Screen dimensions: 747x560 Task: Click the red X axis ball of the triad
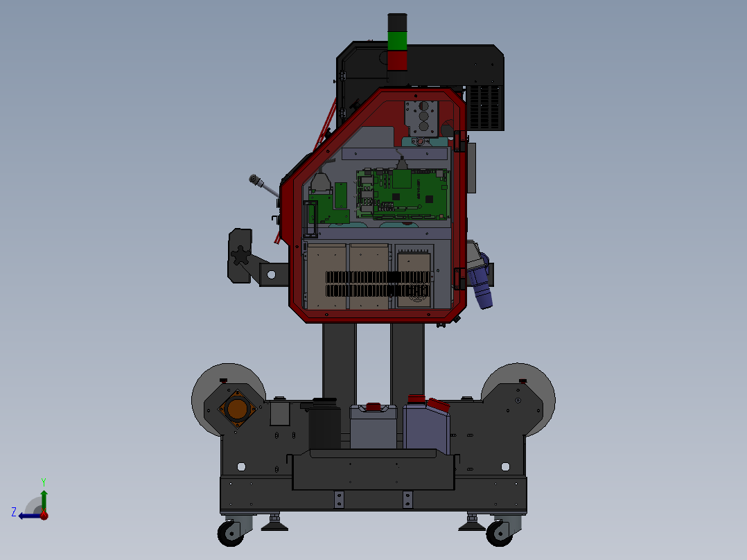click(x=44, y=516)
